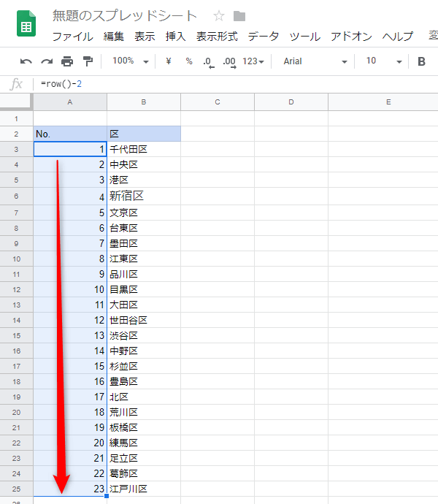
Task: Select cell containing 台東区
Action: tap(144, 228)
